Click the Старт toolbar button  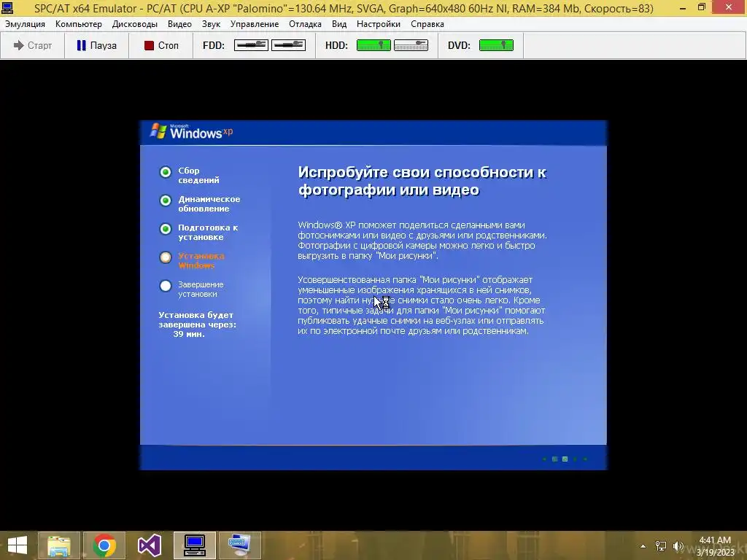(32, 45)
